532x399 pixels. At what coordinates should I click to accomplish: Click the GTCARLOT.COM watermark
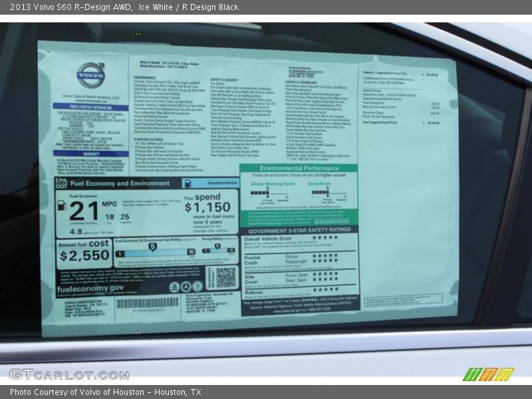[69, 374]
